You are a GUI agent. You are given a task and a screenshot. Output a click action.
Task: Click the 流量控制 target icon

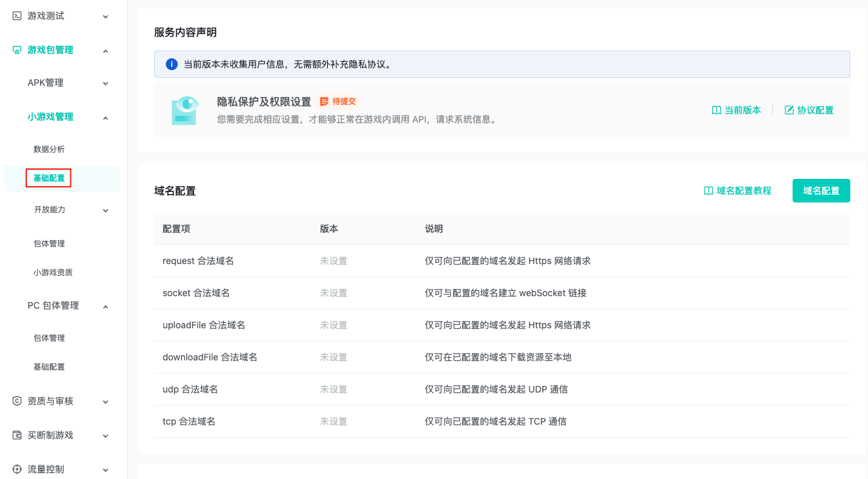point(17,469)
